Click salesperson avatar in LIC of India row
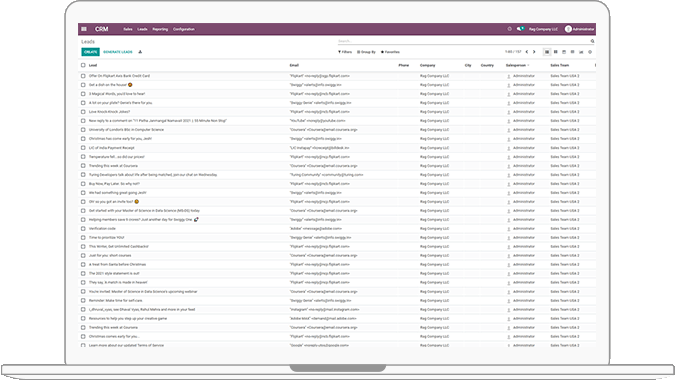 point(508,148)
